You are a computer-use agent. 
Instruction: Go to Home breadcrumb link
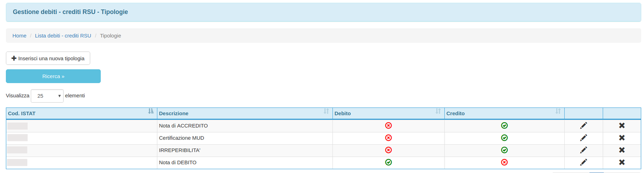pyautogui.click(x=20, y=36)
